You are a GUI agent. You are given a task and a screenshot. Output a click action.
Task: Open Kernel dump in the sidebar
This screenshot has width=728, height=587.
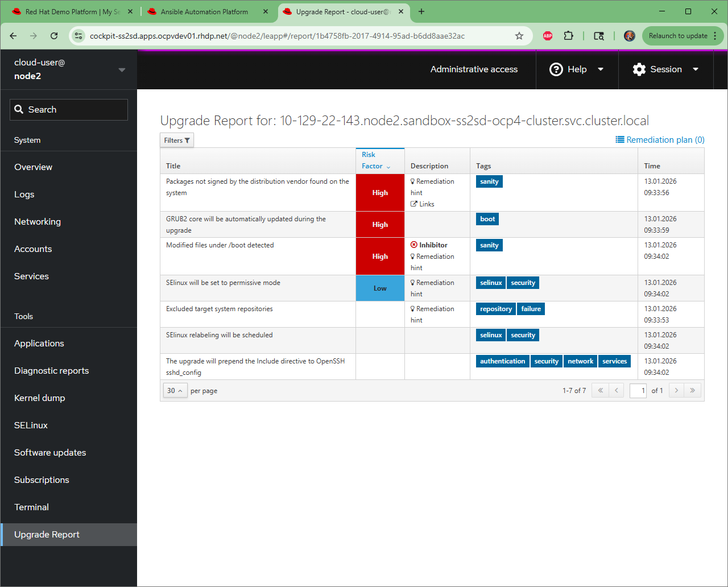[69, 398]
